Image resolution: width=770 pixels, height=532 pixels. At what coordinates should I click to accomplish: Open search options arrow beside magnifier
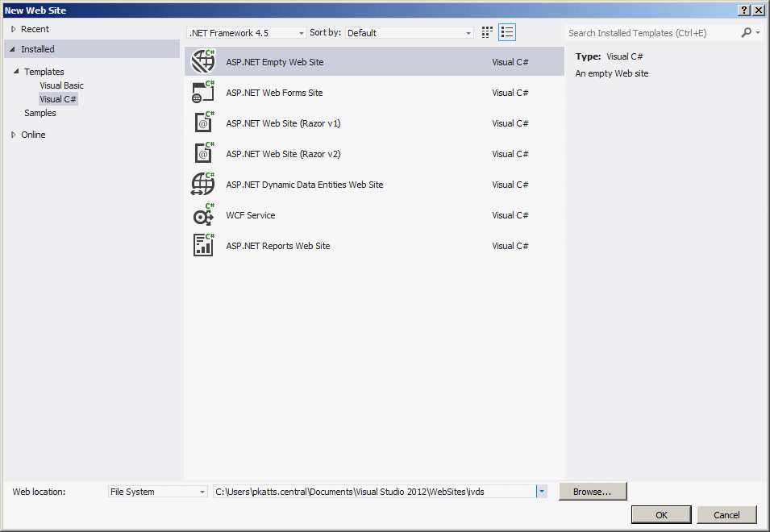(758, 33)
